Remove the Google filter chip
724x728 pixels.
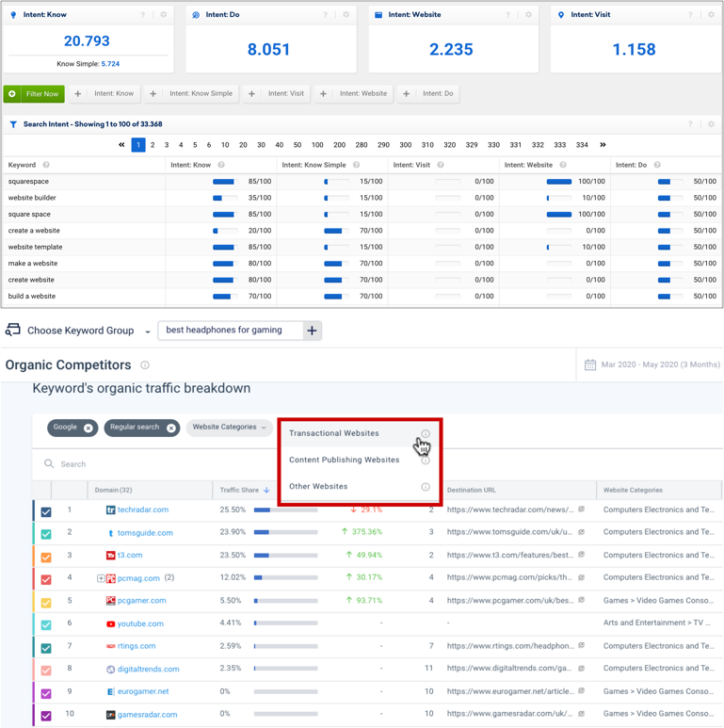tap(88, 429)
